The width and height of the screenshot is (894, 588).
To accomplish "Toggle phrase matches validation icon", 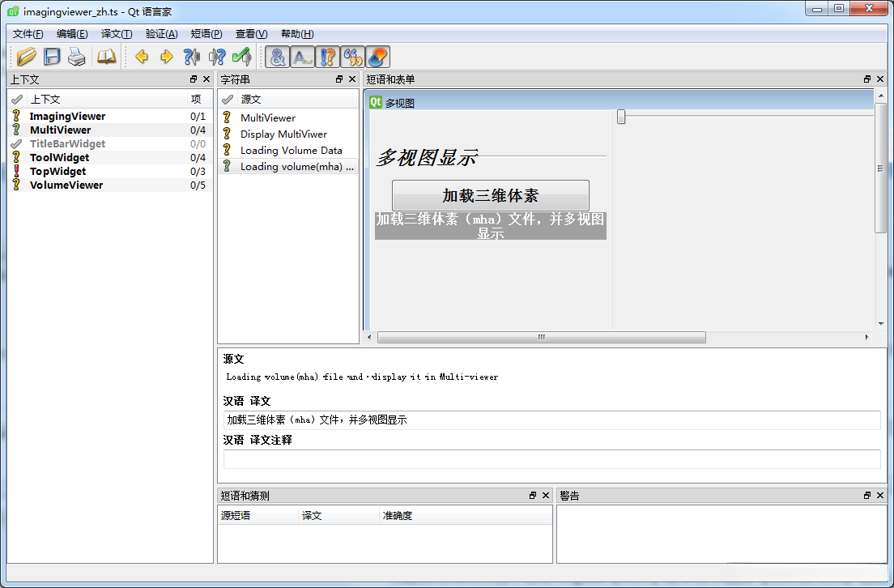I will [327, 57].
